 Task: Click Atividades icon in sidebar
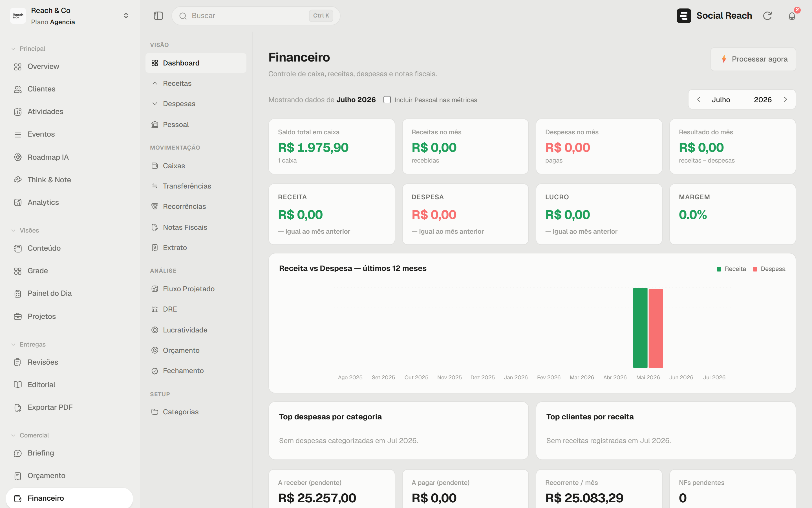tap(18, 112)
